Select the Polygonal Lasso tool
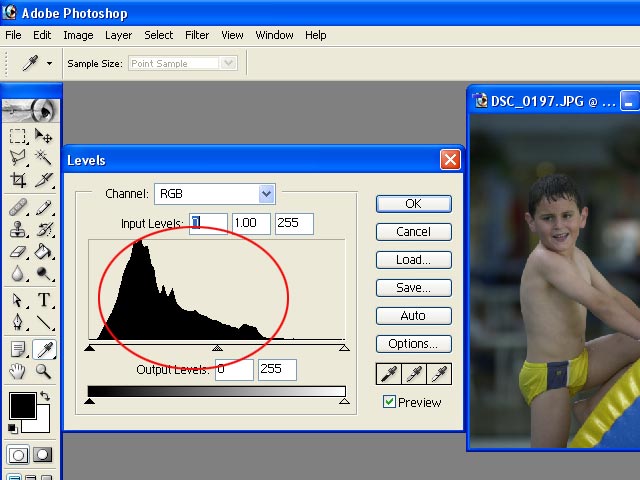640x480 pixels. click(x=18, y=157)
